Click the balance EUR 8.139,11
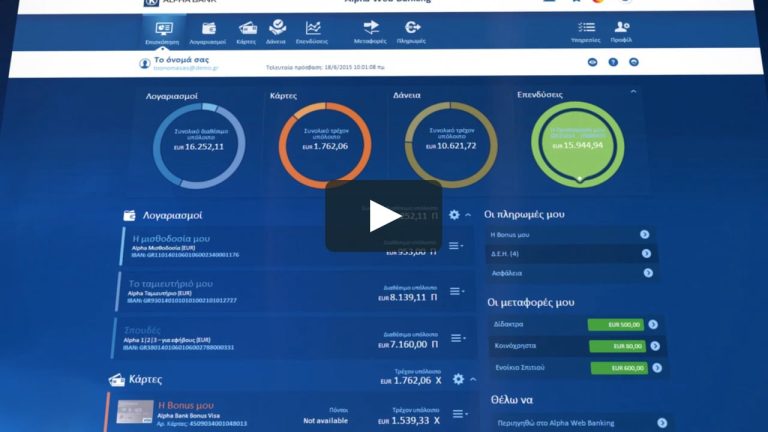The height and width of the screenshot is (432, 768). pos(408,297)
